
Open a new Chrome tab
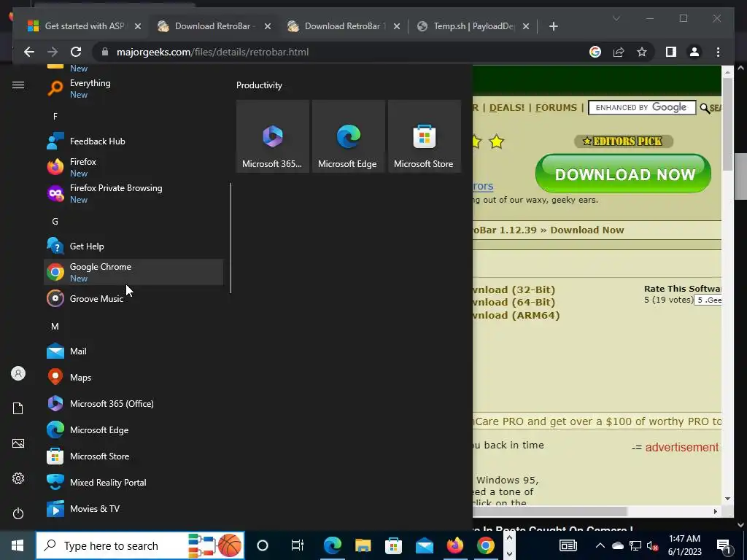tap(553, 26)
